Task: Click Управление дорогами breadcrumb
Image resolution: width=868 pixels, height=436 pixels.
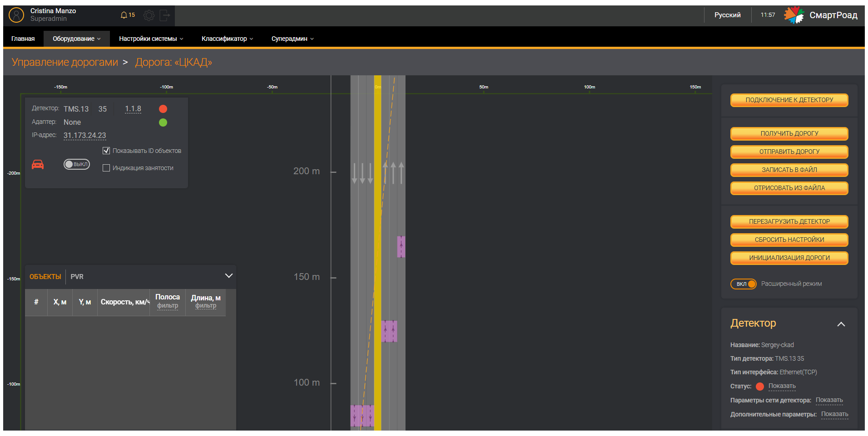Action: [x=65, y=62]
